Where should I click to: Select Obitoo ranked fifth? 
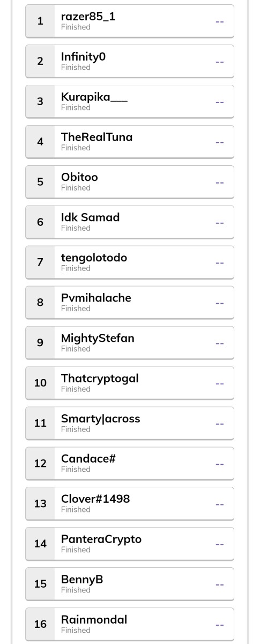tap(130, 182)
